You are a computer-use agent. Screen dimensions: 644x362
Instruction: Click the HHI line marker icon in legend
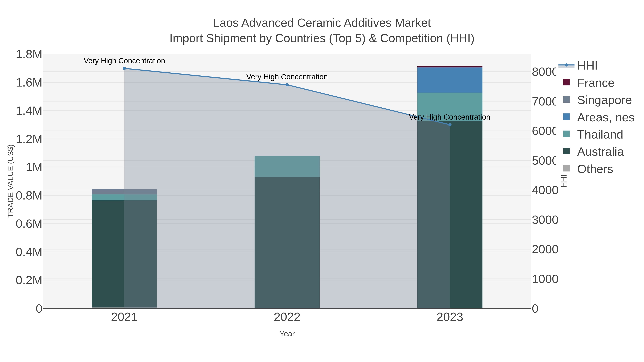566,65
